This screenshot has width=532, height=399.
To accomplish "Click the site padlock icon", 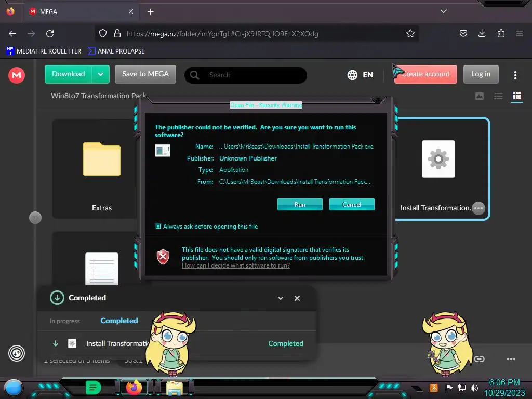I will (x=117, y=34).
